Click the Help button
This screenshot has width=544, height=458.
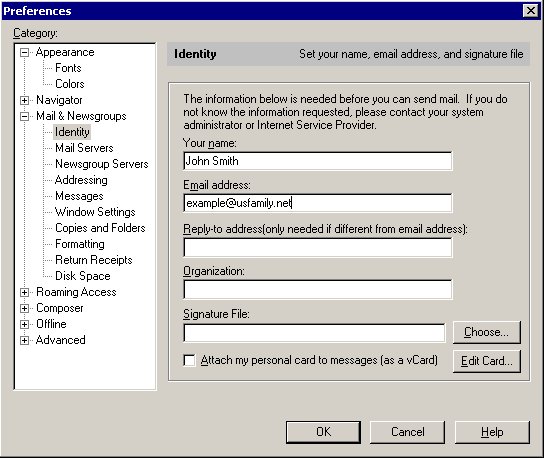pyautogui.click(x=492, y=432)
